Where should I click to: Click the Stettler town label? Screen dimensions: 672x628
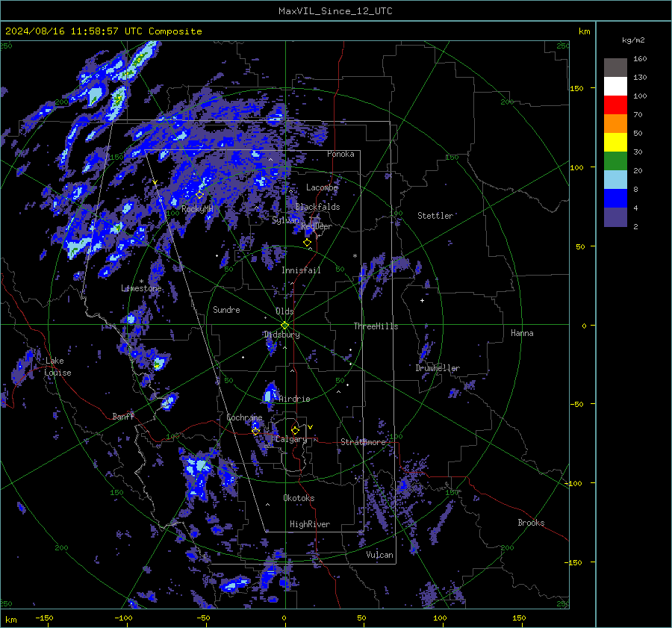(x=435, y=216)
